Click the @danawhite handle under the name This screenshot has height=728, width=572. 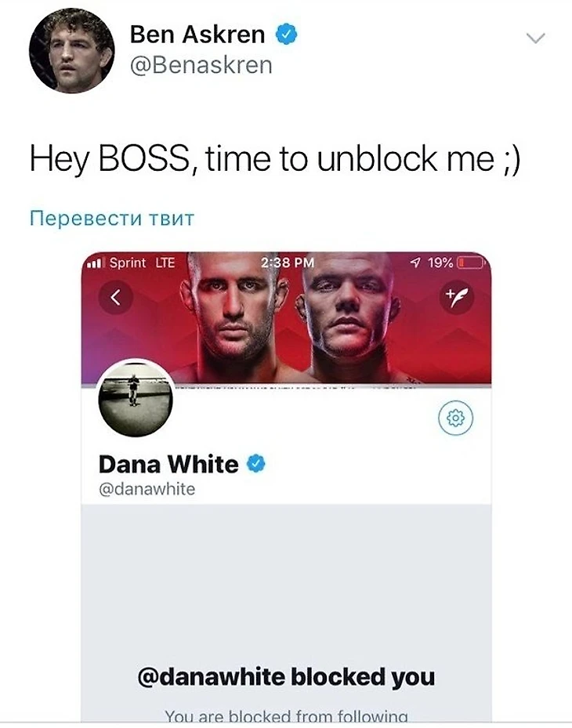(x=147, y=489)
